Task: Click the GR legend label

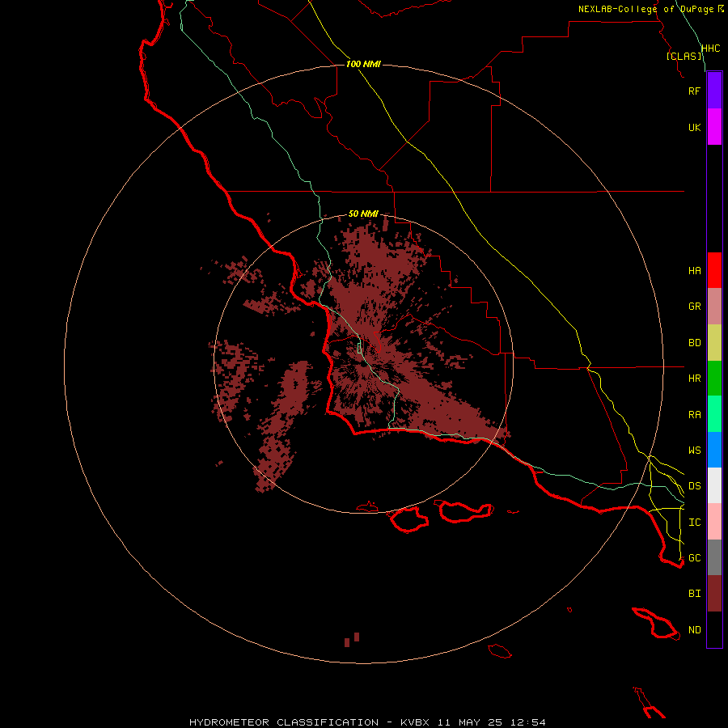Action: point(694,307)
